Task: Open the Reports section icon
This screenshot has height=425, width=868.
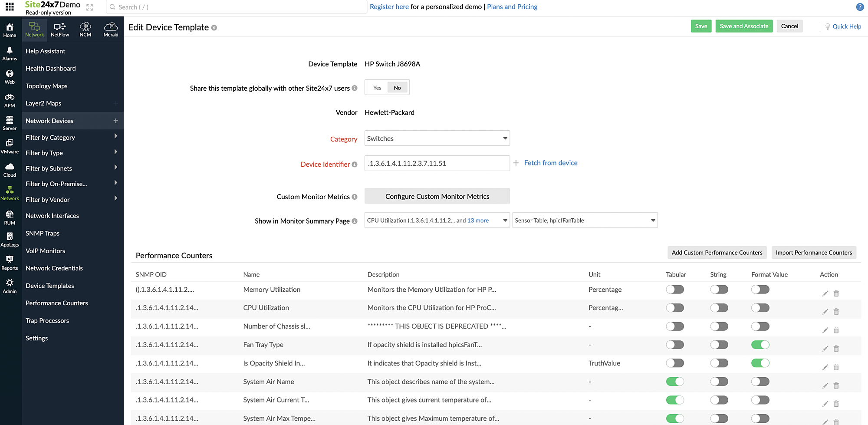Action: pyautogui.click(x=9, y=262)
